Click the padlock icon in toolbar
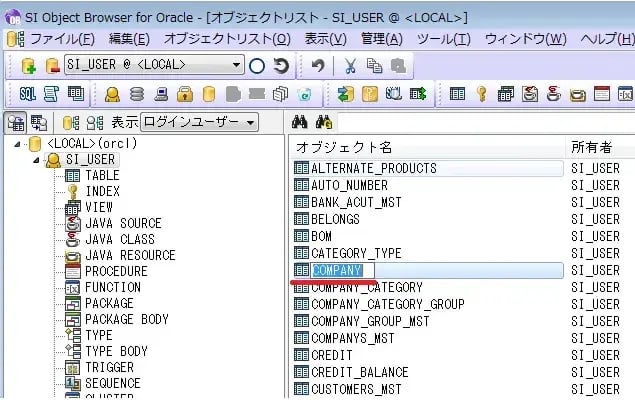635x400 pixels. pyautogui.click(x=185, y=94)
